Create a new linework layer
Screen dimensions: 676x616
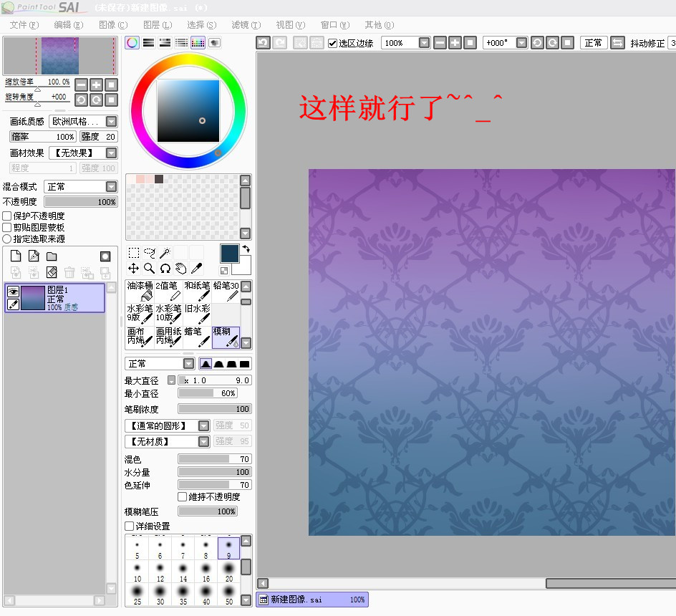click(x=34, y=256)
